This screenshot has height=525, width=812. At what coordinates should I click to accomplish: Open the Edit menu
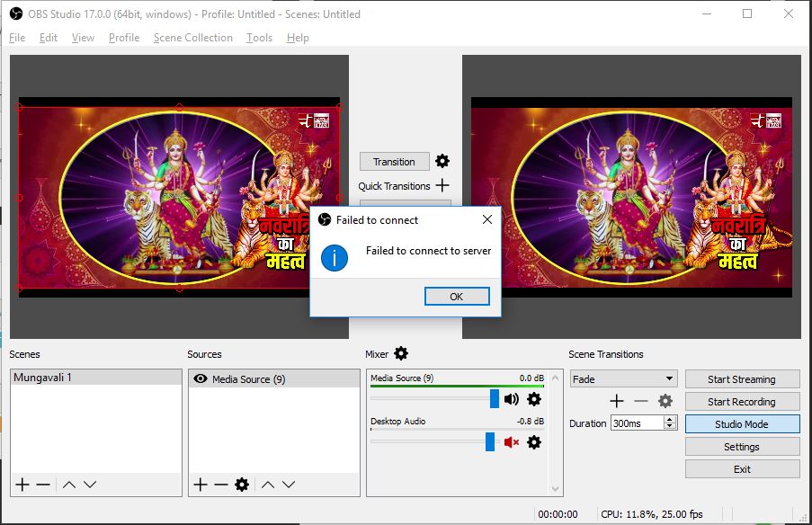pos(49,38)
